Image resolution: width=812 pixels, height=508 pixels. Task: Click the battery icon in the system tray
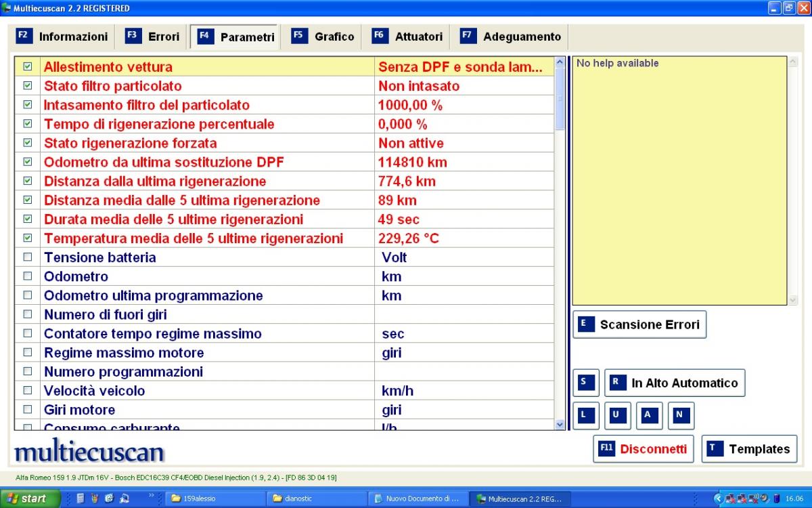tap(776, 499)
